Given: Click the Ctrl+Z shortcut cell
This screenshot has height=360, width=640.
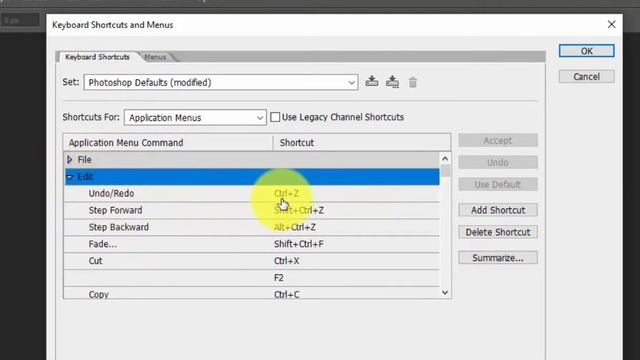Looking at the screenshot, I should click(x=287, y=193).
